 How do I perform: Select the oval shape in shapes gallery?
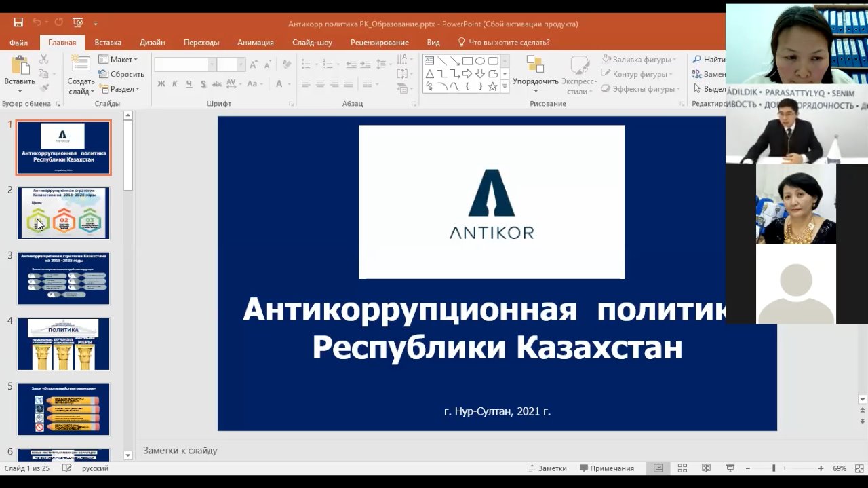(x=480, y=60)
